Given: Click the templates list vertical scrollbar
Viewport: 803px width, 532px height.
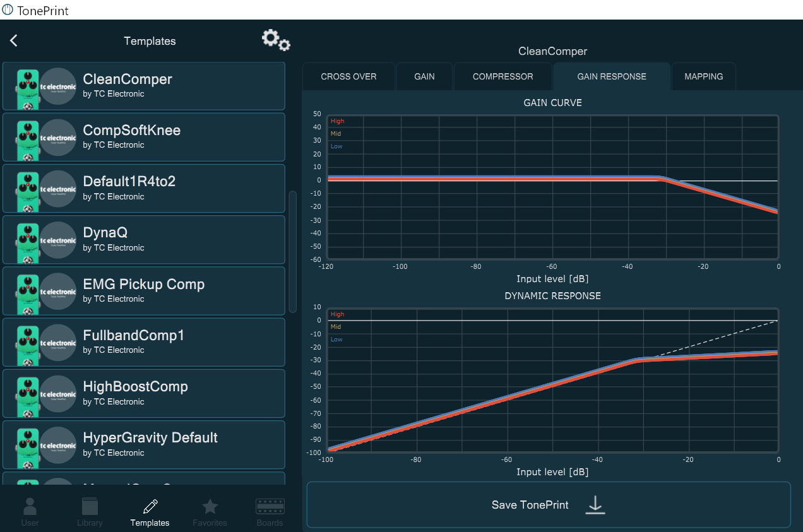Looking at the screenshot, I should 292,251.
